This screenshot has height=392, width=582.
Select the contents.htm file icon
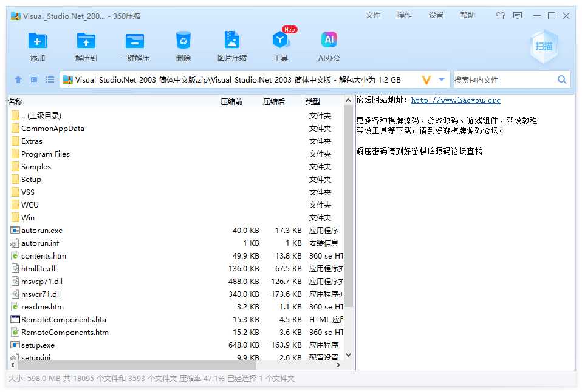(x=15, y=256)
